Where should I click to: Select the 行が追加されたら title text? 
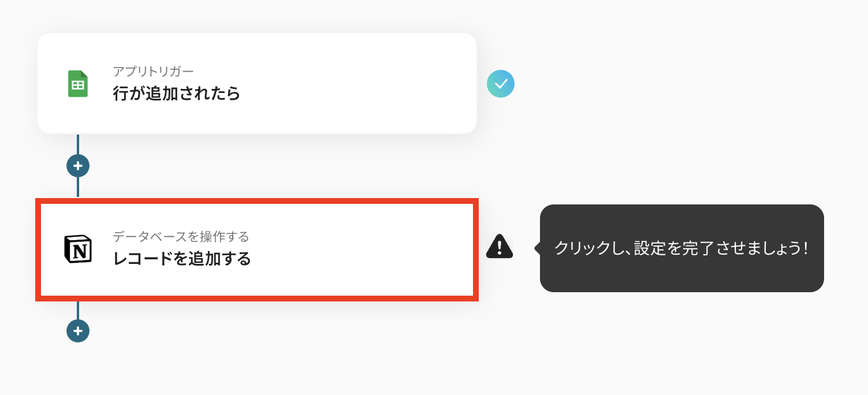pos(176,94)
